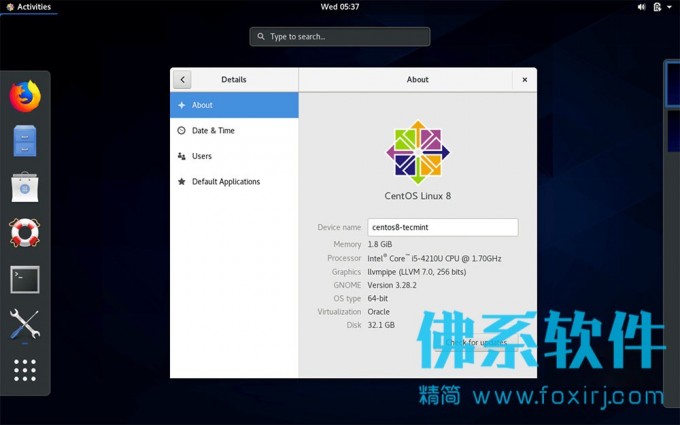Screen dimensions: 680x425
Task: Go back using the Details back arrow
Action: pos(182,79)
